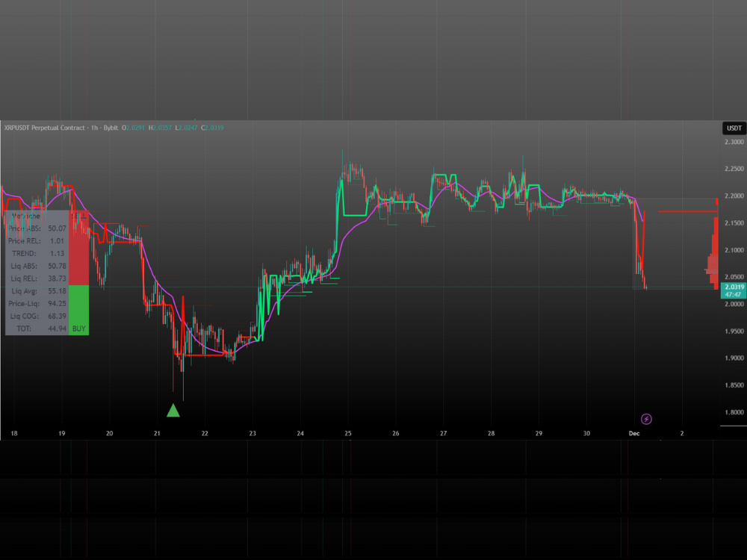Screen dimensions: 747x560
Task: Click the close value C2.0319
Action: [x=212, y=128]
